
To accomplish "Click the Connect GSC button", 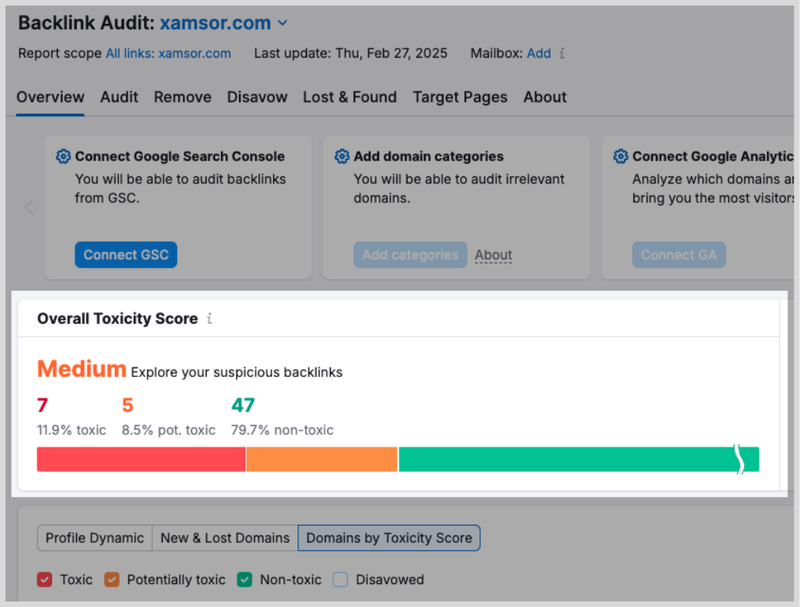I will click(125, 254).
